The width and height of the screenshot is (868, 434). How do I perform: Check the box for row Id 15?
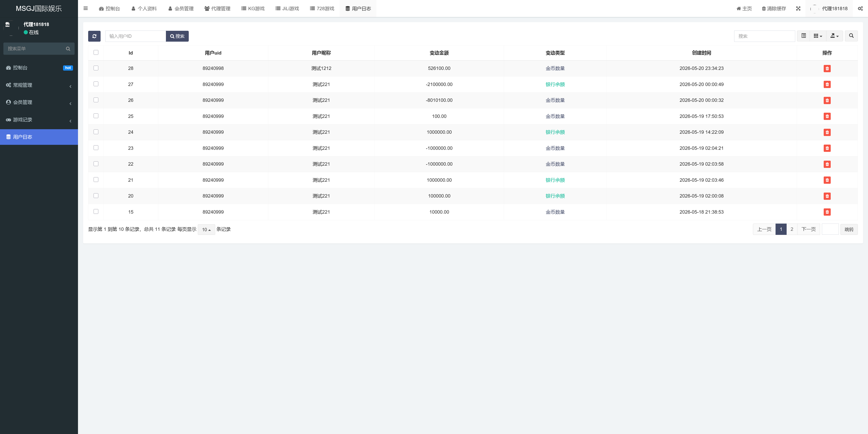pos(96,211)
